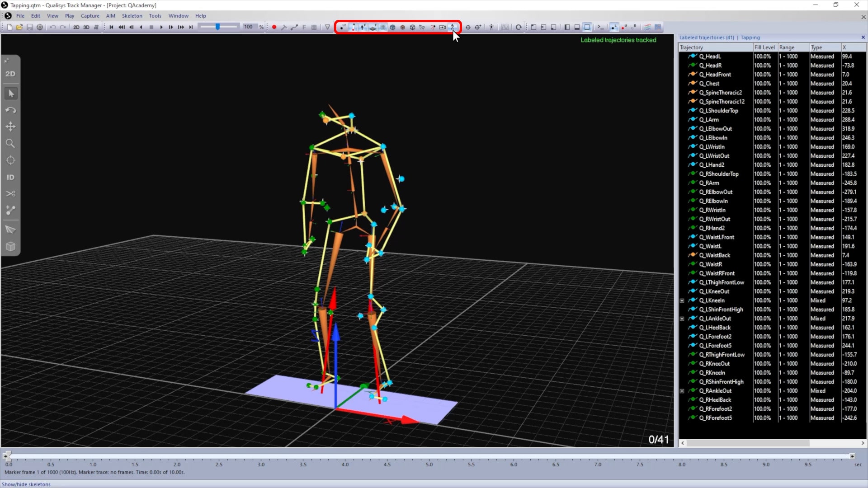This screenshot has height=488, width=868.
Task: Show unidentified trajectories window (U icon)
Action: tap(624, 27)
